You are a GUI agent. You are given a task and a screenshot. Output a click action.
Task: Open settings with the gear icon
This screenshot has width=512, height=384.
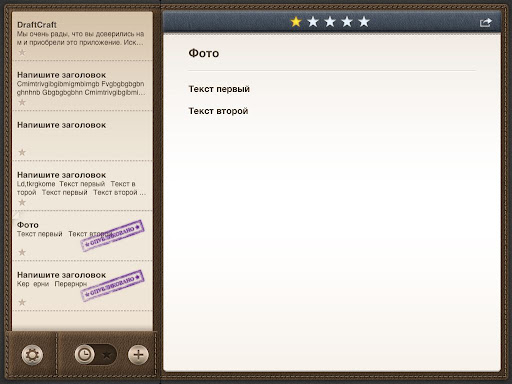coord(32,355)
